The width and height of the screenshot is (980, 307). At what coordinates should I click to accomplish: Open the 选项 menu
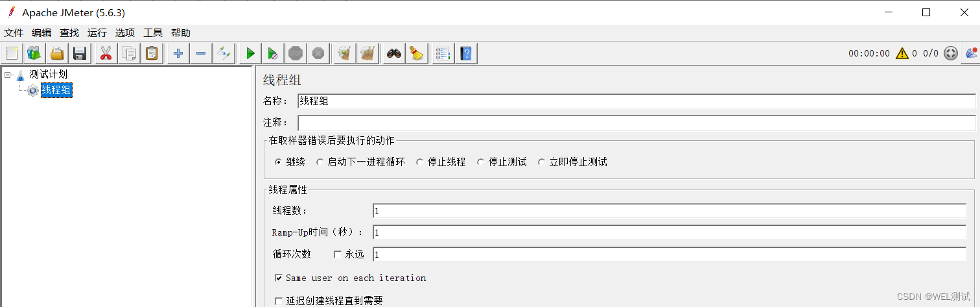[125, 33]
